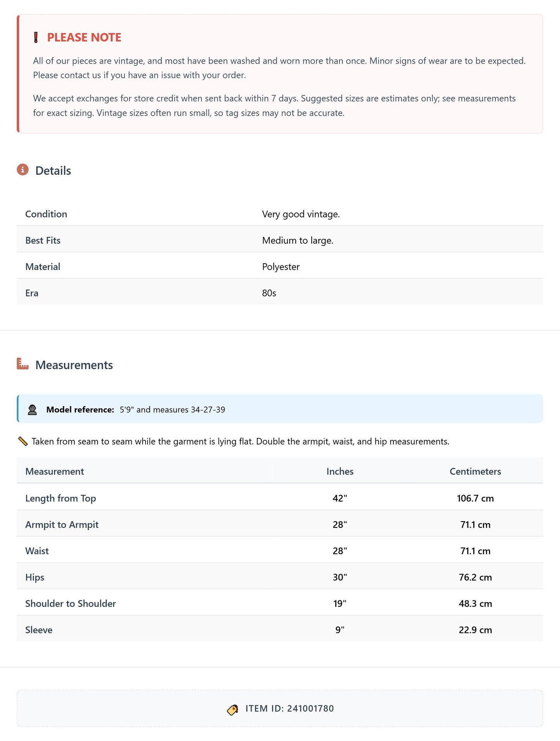Select the Armpit to Armpit row
Screen dimensions: 560x741
280,524
